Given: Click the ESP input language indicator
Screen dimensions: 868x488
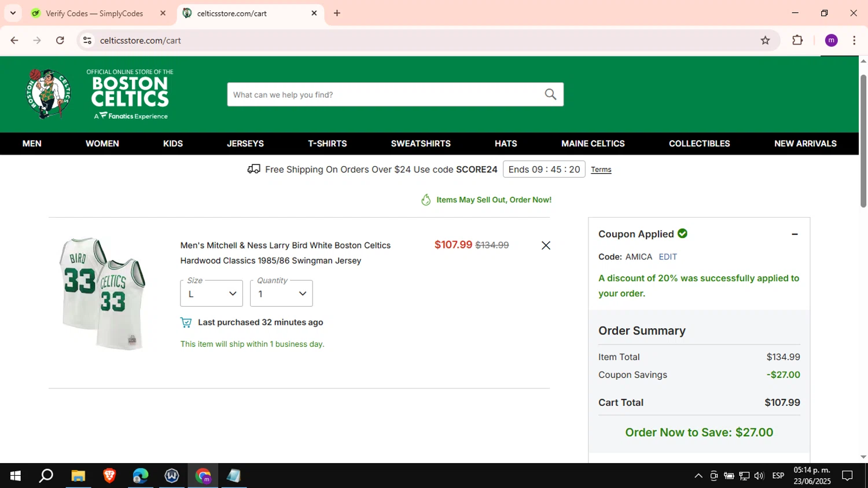Looking at the screenshot, I should coord(778,476).
